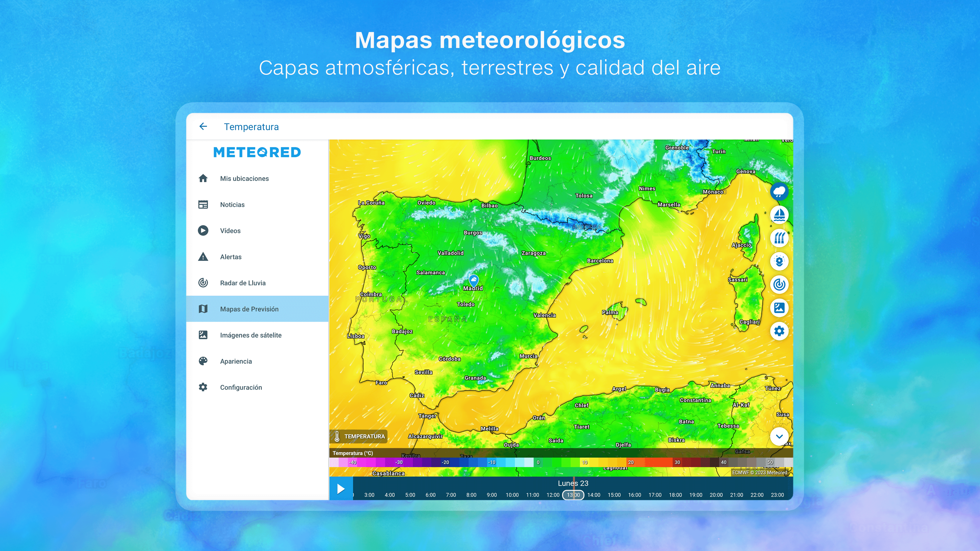Click the Argel city label on map
The image size is (980, 551).
click(619, 389)
